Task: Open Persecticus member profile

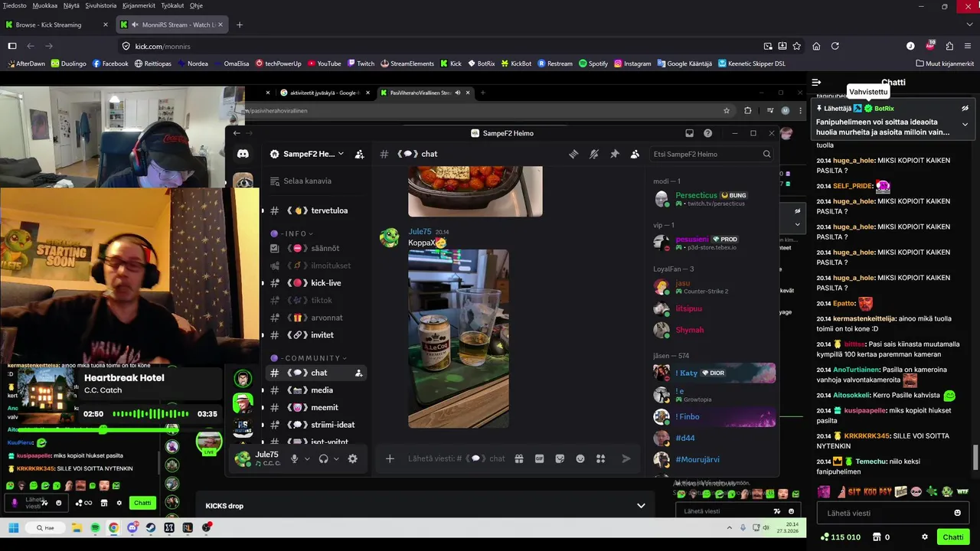Action: tap(714, 199)
